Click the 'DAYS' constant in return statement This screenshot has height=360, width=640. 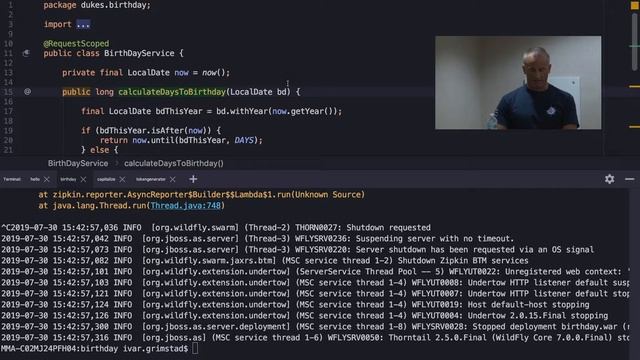point(244,140)
